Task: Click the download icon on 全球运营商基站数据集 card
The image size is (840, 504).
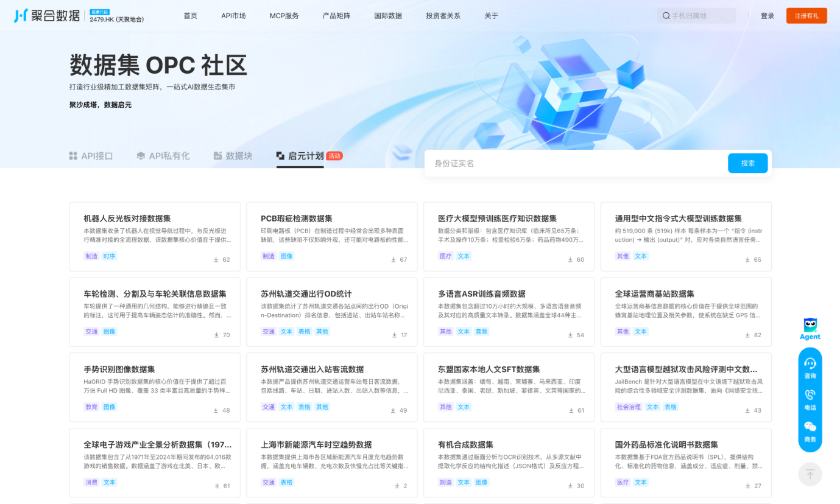Action: click(x=746, y=334)
